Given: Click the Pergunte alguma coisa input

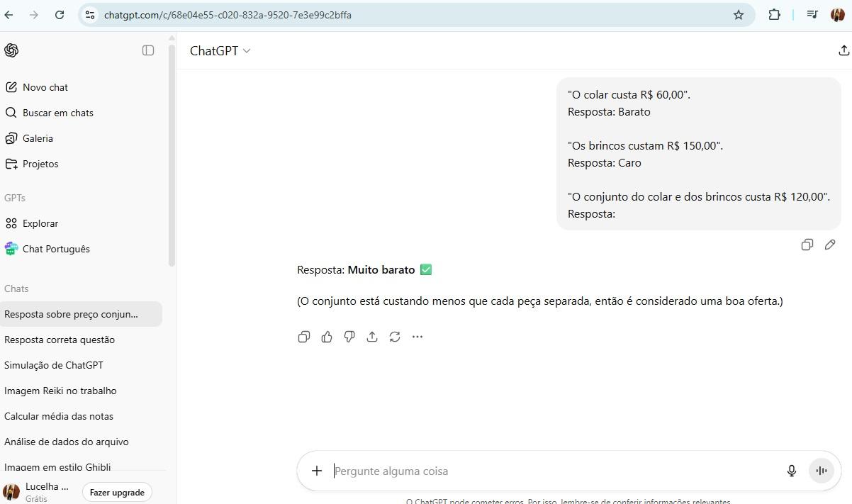Looking at the screenshot, I should [x=556, y=471].
